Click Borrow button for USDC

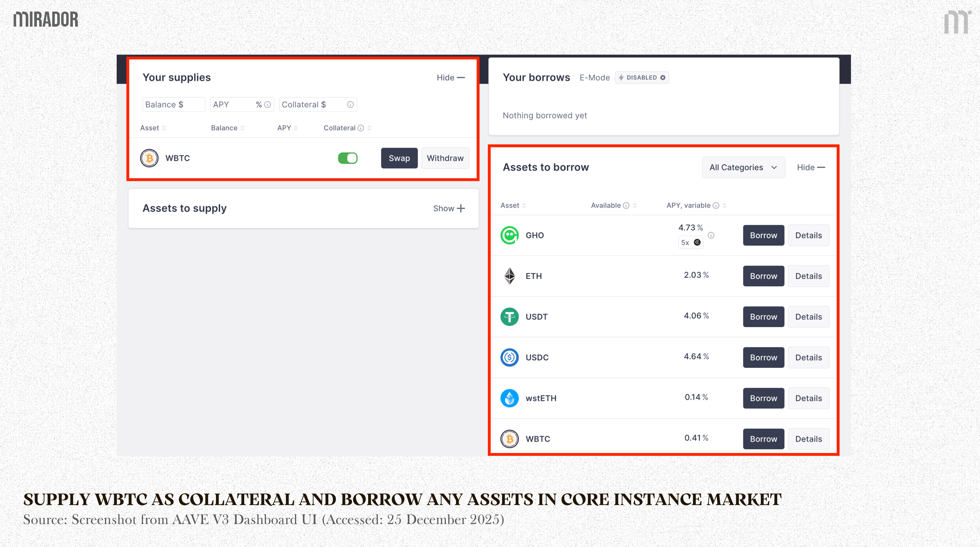point(763,357)
